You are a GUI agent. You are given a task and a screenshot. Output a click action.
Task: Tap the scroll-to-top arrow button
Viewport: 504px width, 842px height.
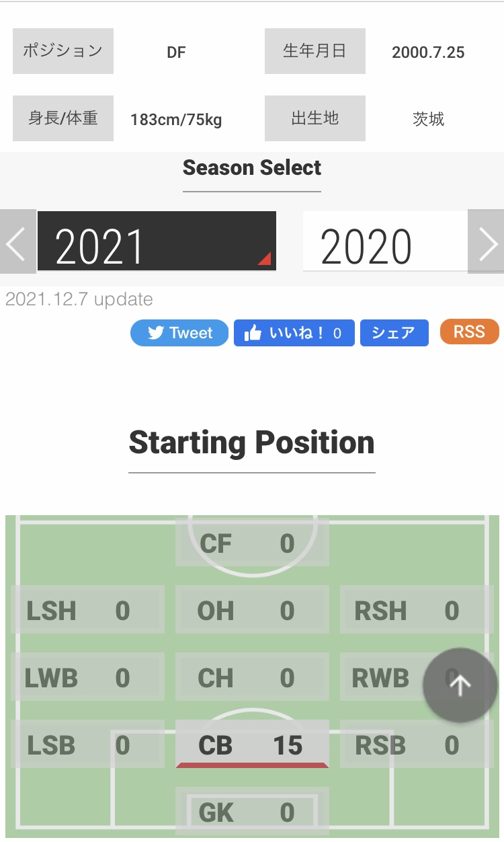click(460, 685)
